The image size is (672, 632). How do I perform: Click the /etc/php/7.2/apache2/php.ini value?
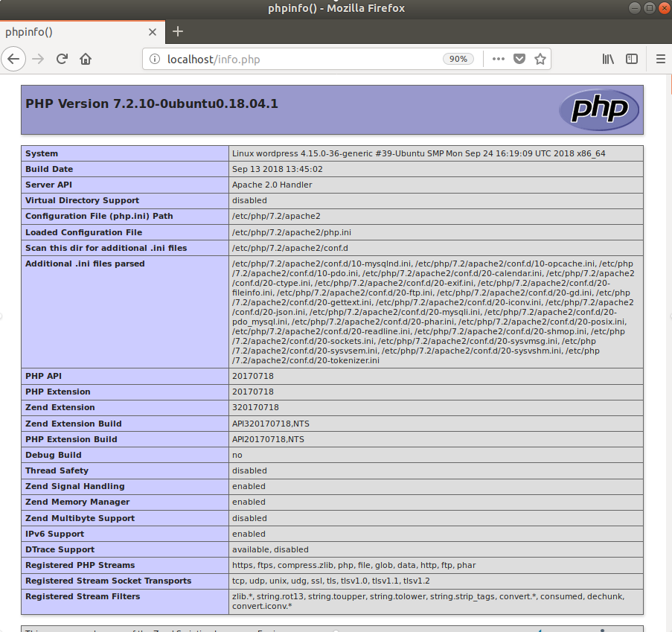pos(292,232)
